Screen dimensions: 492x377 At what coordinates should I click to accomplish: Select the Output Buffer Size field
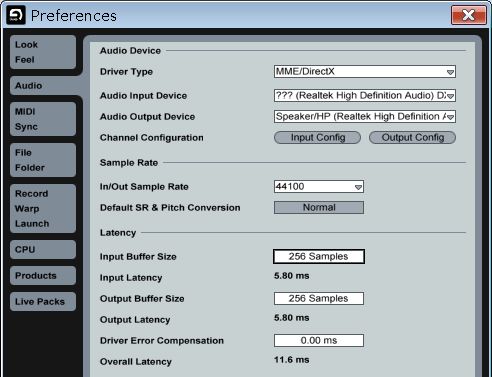point(319,299)
